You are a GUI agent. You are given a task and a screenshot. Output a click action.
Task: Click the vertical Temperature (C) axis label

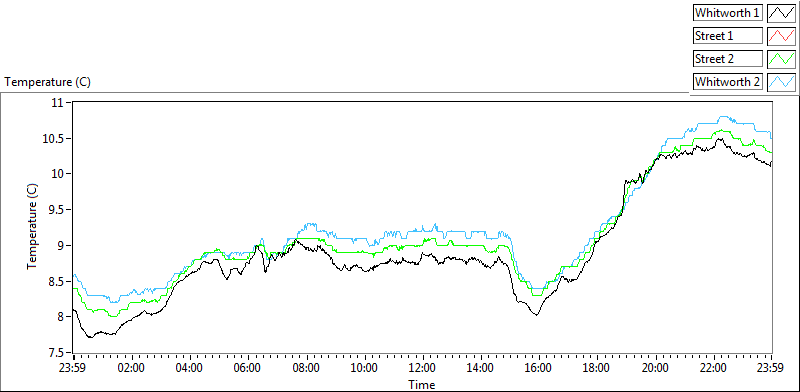point(33,227)
